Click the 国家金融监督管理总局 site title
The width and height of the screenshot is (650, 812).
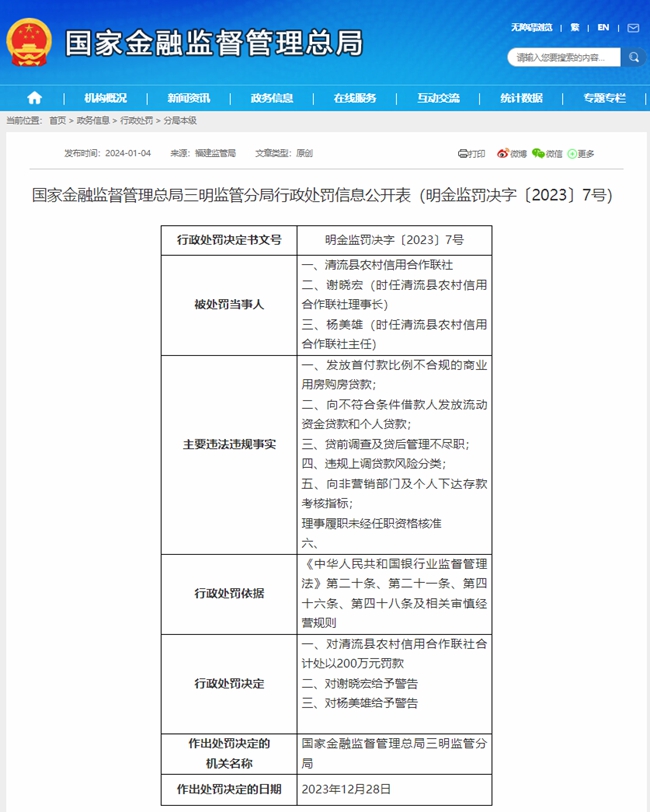[x=214, y=43]
